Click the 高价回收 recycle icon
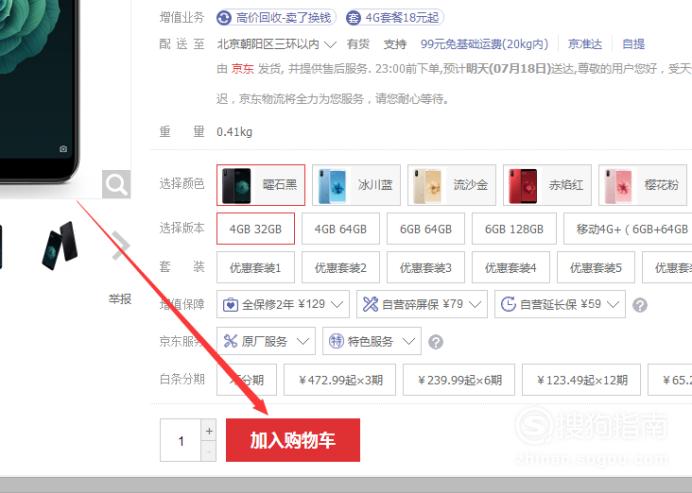The height and width of the screenshot is (493, 692). pos(224,18)
